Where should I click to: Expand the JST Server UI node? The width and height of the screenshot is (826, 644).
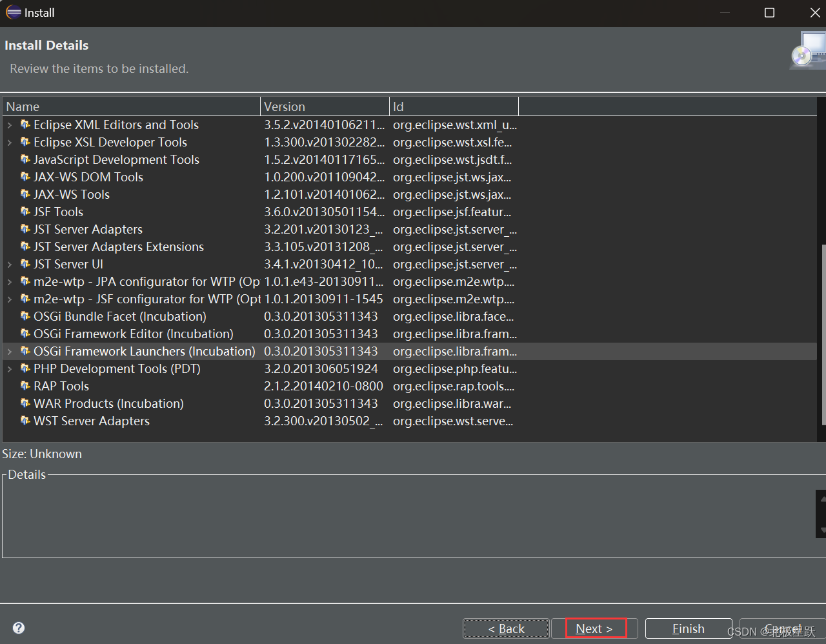pyautogui.click(x=10, y=265)
